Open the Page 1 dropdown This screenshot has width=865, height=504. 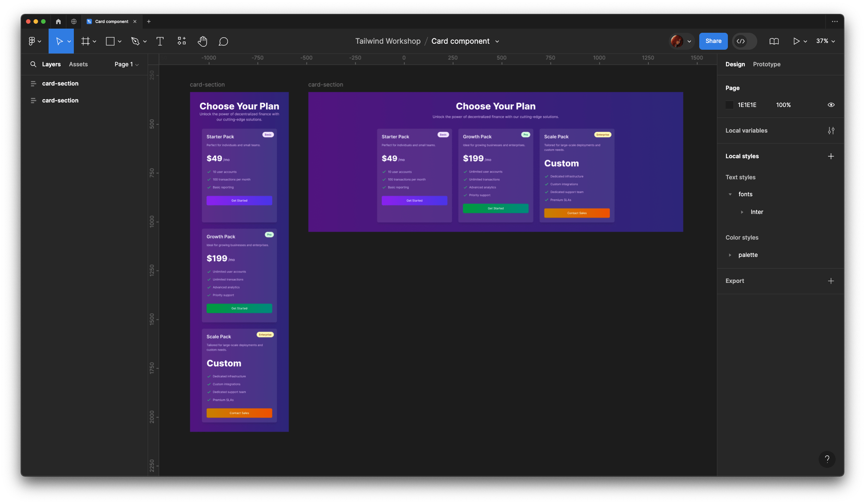[127, 64]
